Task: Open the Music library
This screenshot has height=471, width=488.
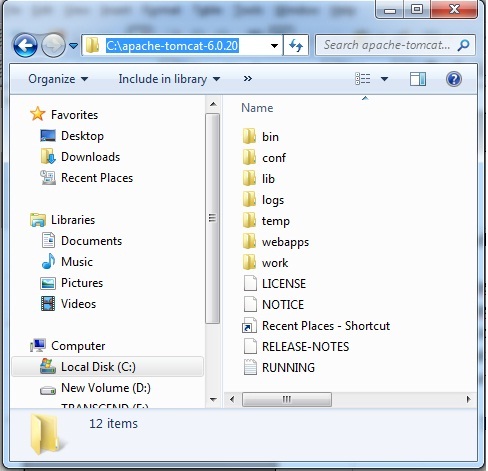Action: [x=67, y=262]
